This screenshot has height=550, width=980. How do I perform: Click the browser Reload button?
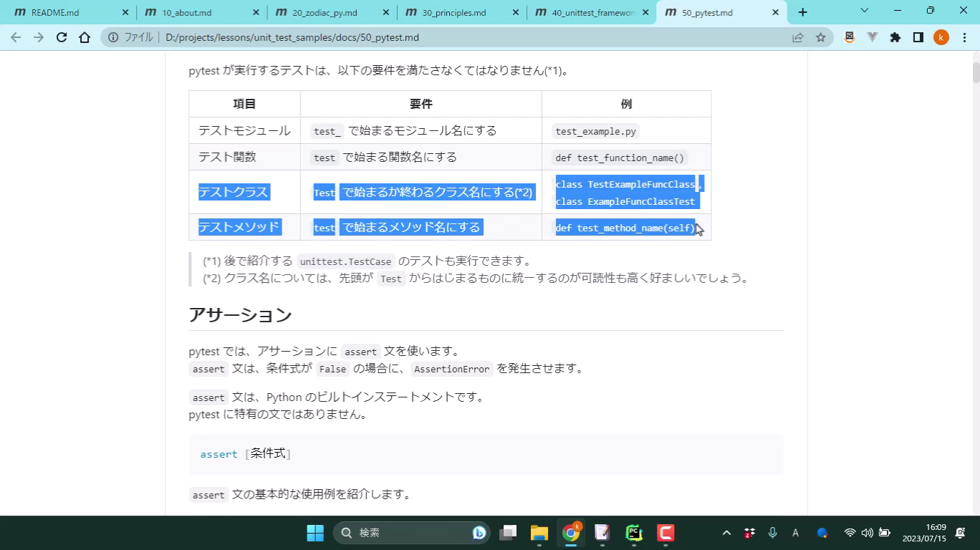point(62,38)
